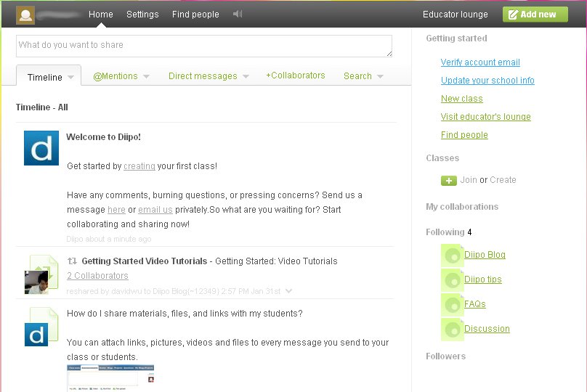Image resolution: width=587 pixels, height=392 pixels.
Task: Expand the chevron after reshared post timestamp
Action: coord(288,290)
